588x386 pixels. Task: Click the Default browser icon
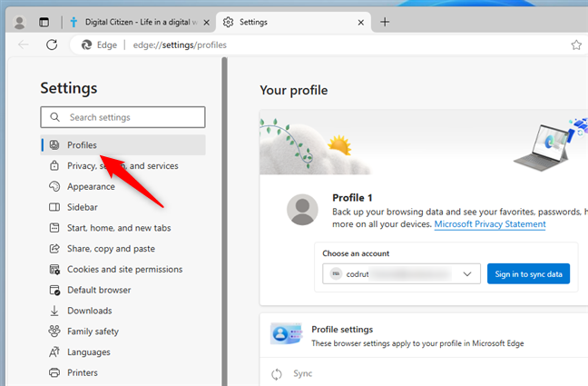click(54, 290)
